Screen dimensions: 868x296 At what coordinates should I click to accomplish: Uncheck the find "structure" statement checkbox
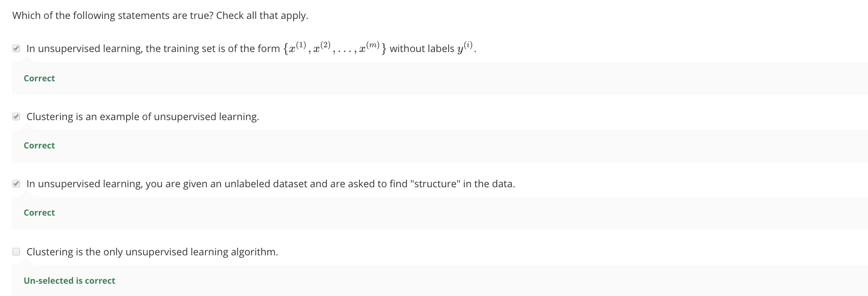point(17,184)
